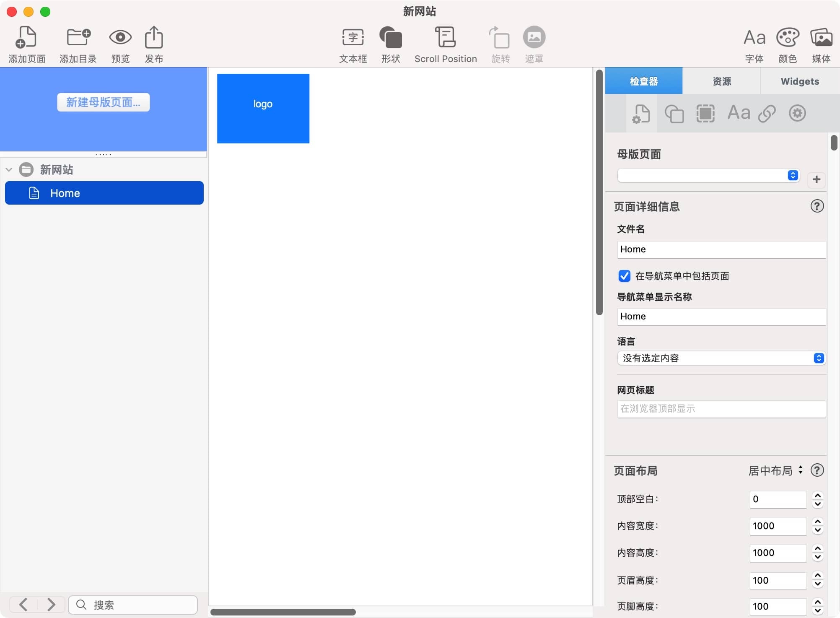Open the 预览 (Preview) eye icon

(120, 37)
